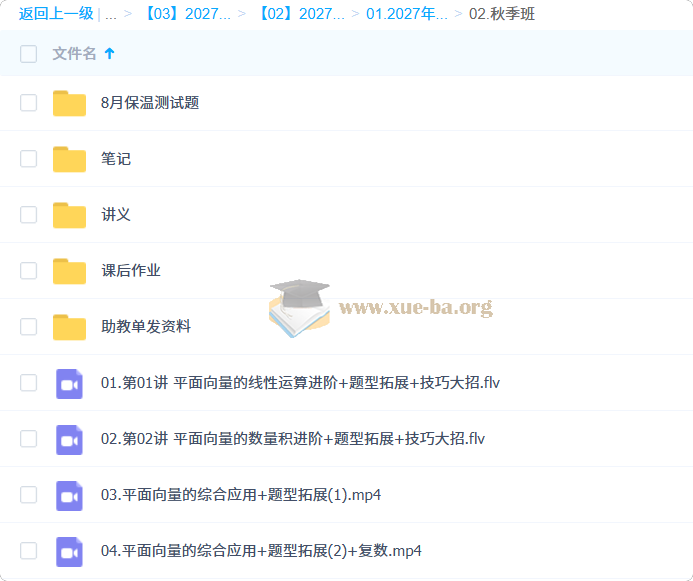Viewport: 693px width, 581px height.
Task: Select checkbox for 02.第02讲 video
Action: pos(28,439)
